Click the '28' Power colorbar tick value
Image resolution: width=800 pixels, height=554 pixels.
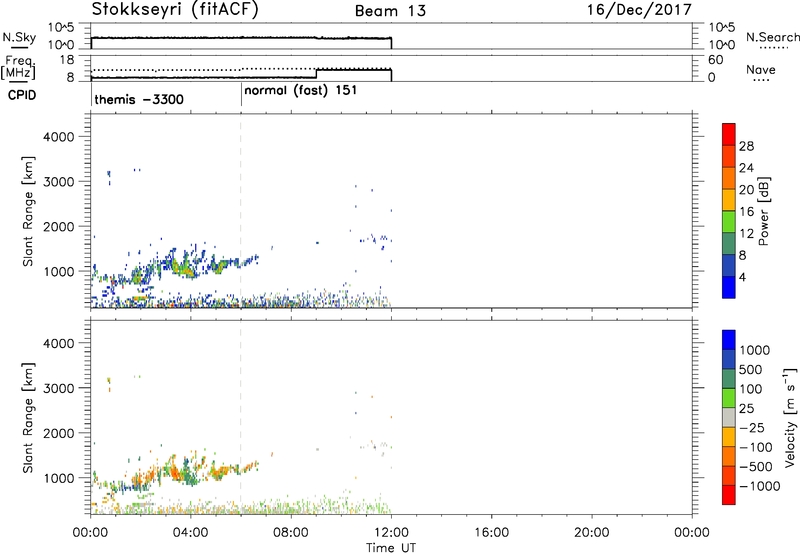(x=746, y=146)
